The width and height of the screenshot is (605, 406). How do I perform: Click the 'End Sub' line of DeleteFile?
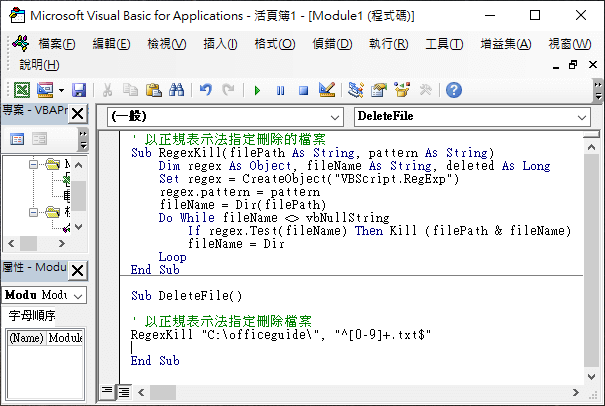pos(155,361)
